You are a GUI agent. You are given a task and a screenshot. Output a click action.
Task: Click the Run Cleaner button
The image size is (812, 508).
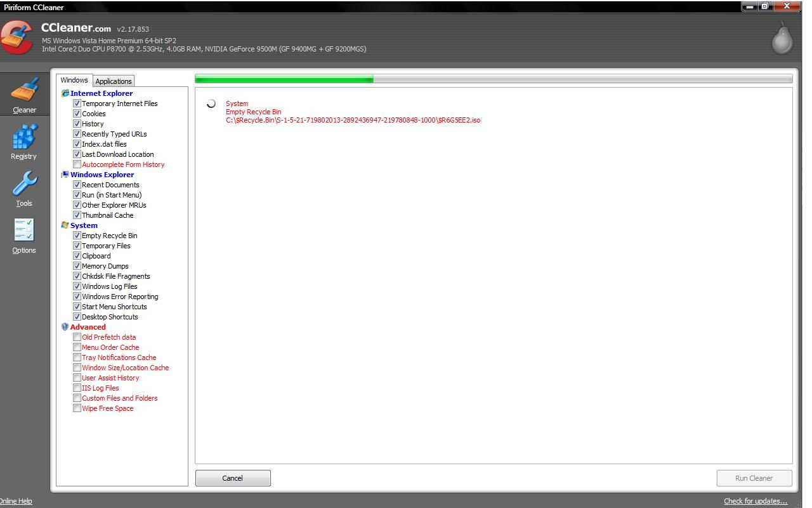(754, 478)
